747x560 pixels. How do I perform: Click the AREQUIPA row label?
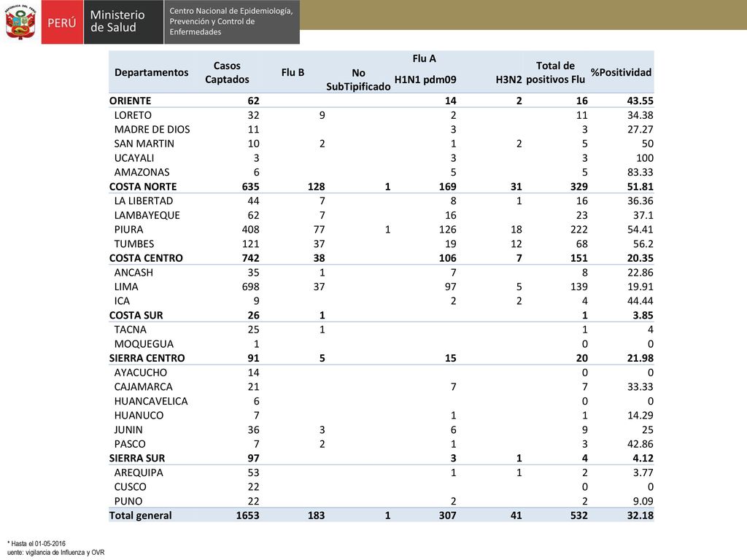pos(139,472)
